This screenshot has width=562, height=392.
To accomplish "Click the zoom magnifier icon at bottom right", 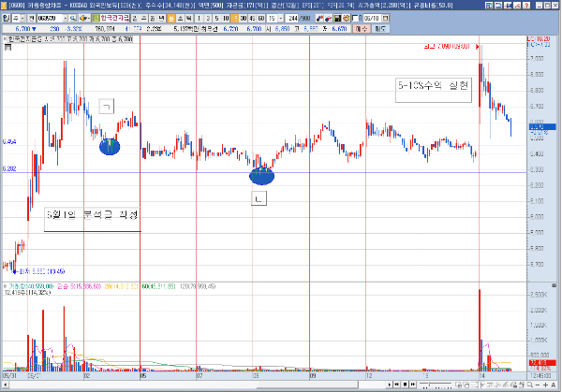I will click(x=530, y=385).
